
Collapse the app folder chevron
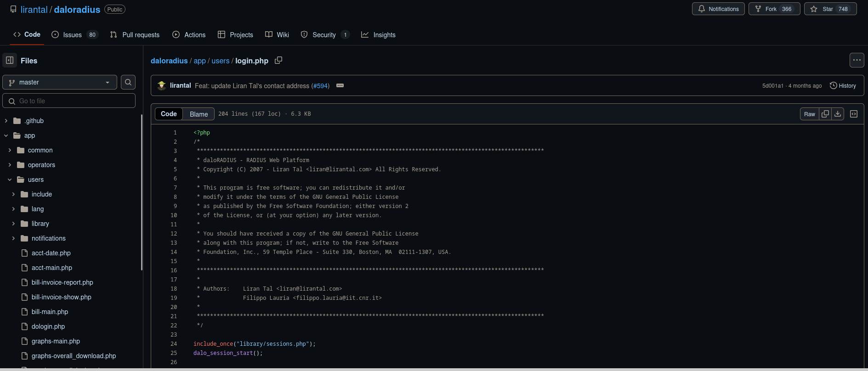point(6,135)
